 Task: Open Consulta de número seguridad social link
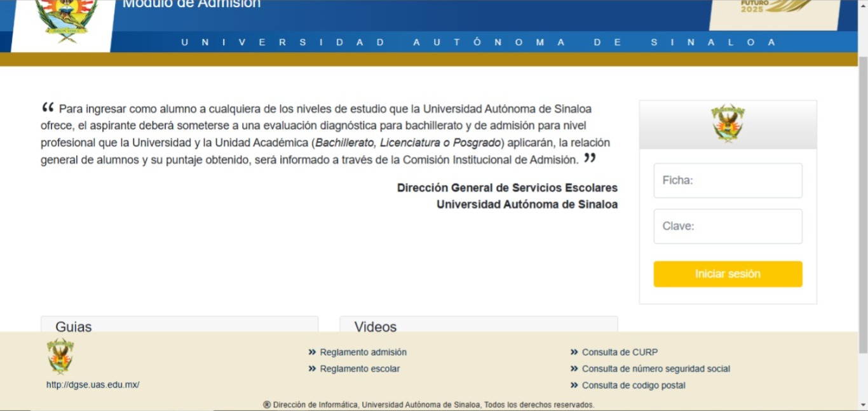click(x=656, y=368)
